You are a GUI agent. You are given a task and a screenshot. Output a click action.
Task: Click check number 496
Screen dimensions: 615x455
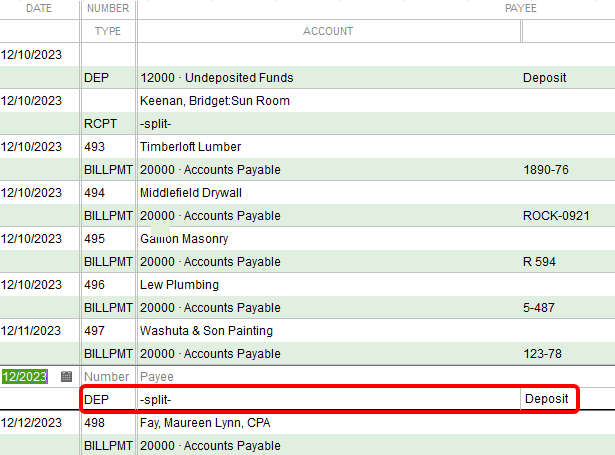[x=95, y=285]
